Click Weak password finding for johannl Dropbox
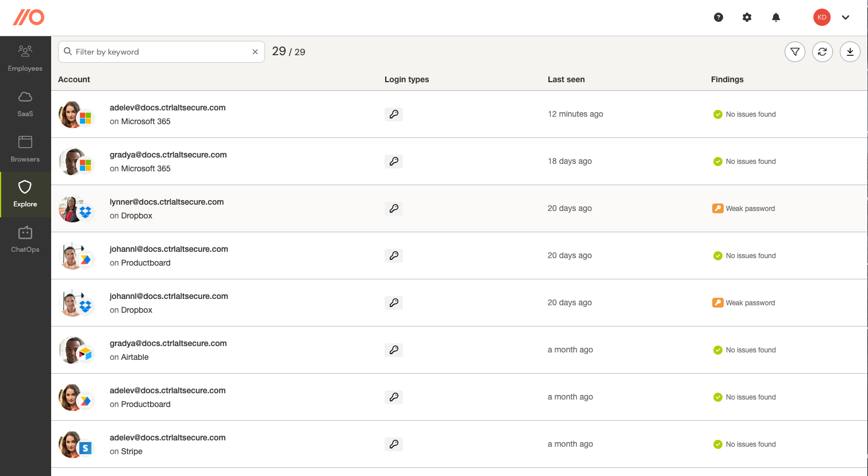 (x=750, y=303)
